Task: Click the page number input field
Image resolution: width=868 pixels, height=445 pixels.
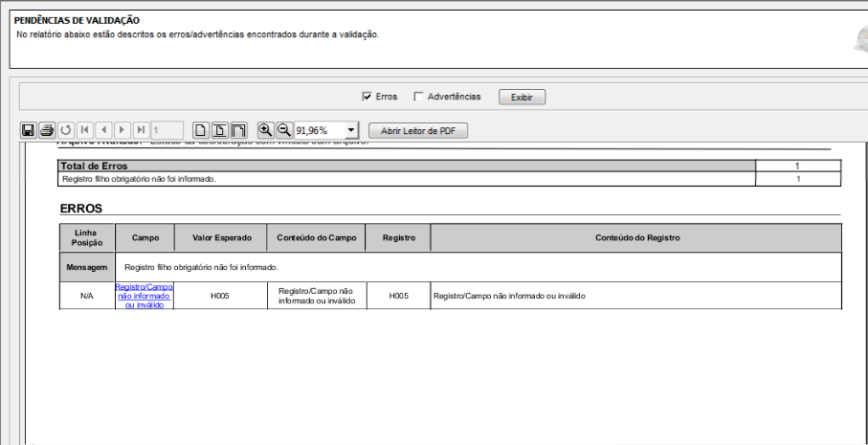Action: click(x=167, y=130)
